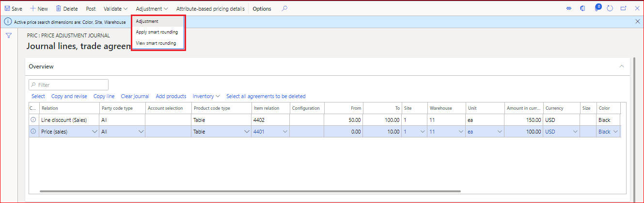This screenshot has height=203, width=644.
Task: Click the Product code type column header
Action: pos(221,108)
